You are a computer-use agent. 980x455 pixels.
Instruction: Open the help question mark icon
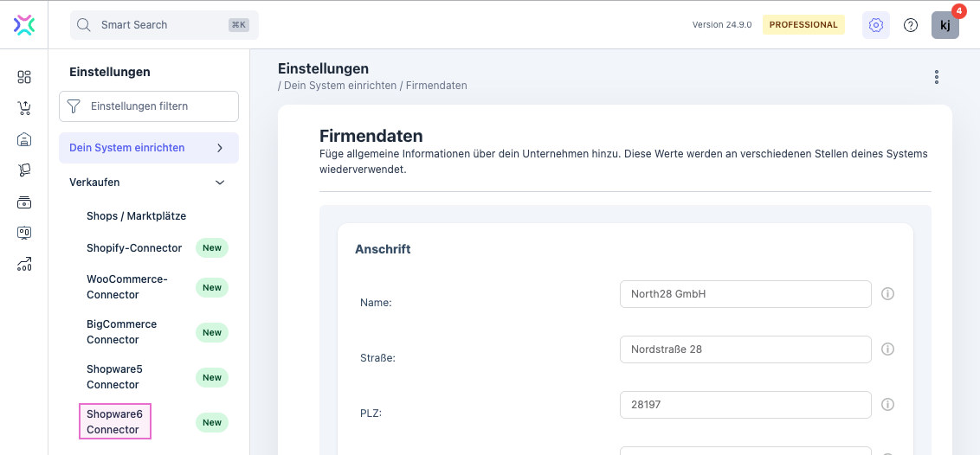pyautogui.click(x=911, y=25)
